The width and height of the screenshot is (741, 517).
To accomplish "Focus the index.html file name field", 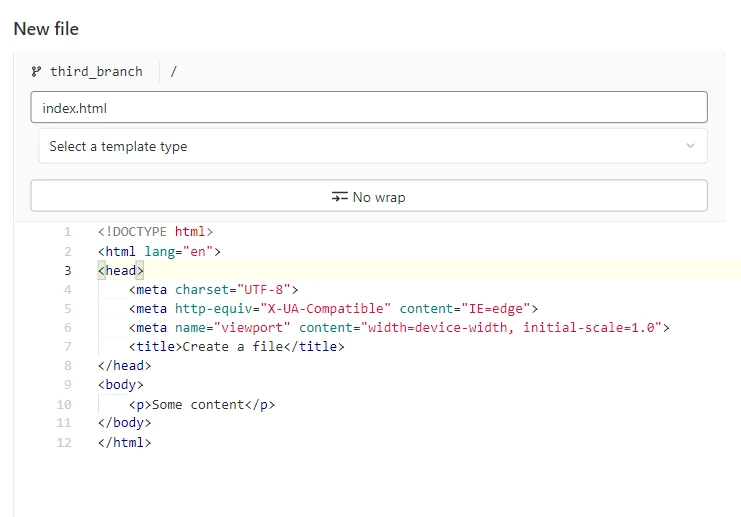I will (x=368, y=107).
